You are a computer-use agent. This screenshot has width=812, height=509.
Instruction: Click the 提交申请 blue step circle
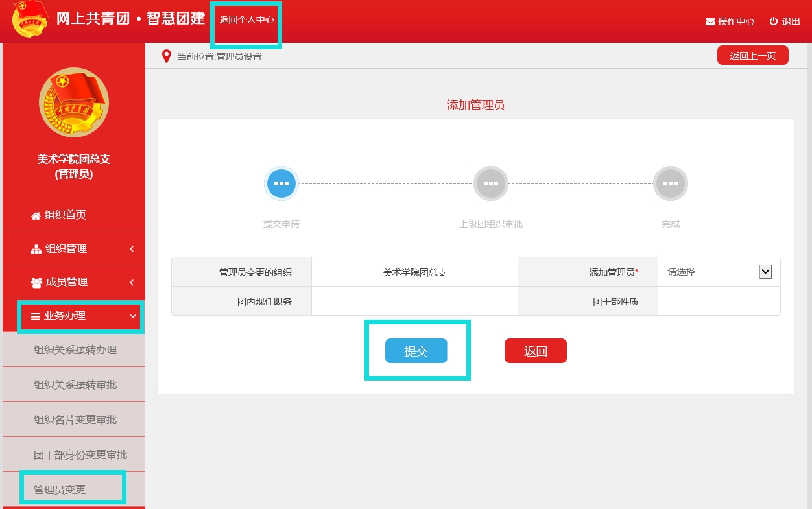(281, 183)
